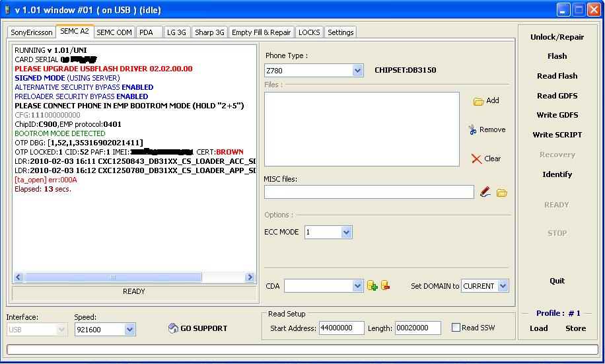605x364 pixels.
Task: Click the Unlock/Repair button
Action: [x=557, y=37]
